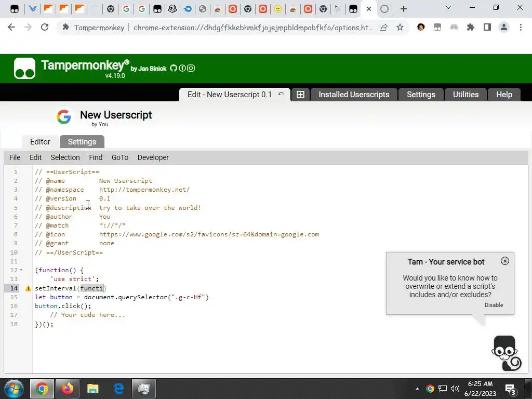The image size is (532, 399).
Task: Open the Find menu
Action: click(x=96, y=157)
